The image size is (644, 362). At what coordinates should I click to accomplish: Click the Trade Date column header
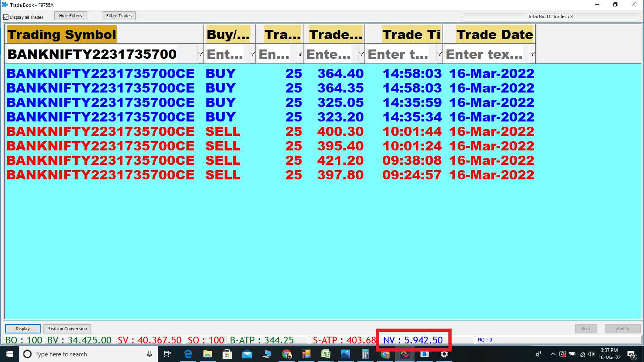[494, 35]
